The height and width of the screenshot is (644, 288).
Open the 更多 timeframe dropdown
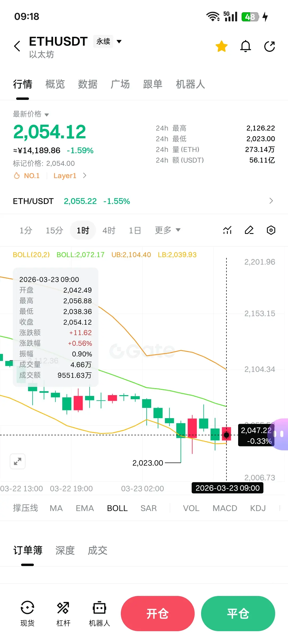pyautogui.click(x=168, y=230)
